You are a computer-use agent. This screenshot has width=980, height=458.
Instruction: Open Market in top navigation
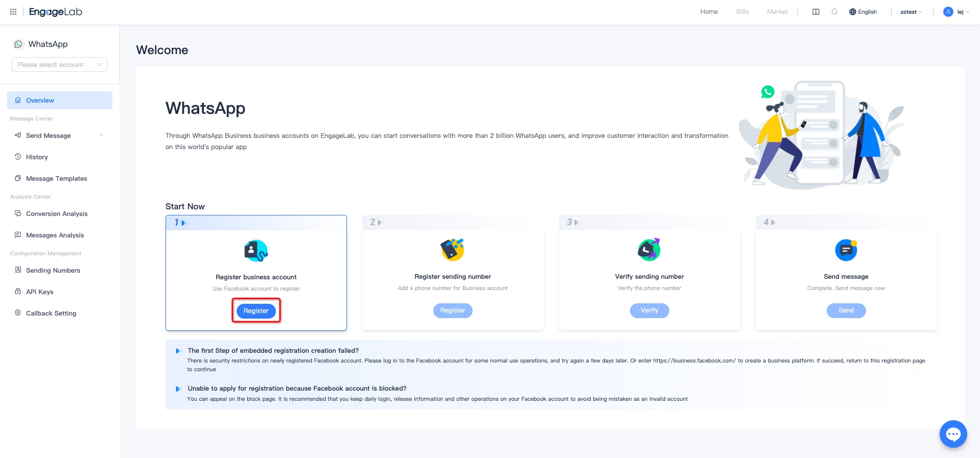point(777,12)
